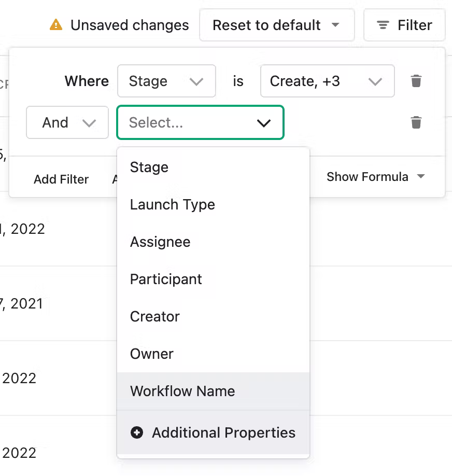Image resolution: width=452 pixels, height=476 pixels.
Task: Choose Workflow Name from the property list
Action: pos(213,391)
